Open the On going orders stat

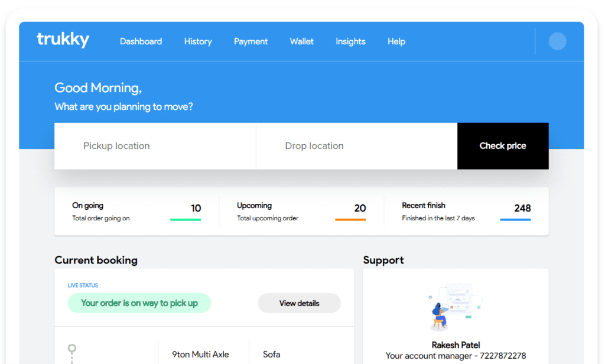click(x=136, y=212)
